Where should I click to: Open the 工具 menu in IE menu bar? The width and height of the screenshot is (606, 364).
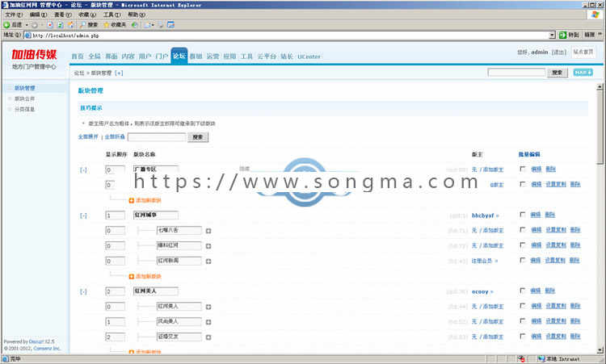pyautogui.click(x=112, y=15)
